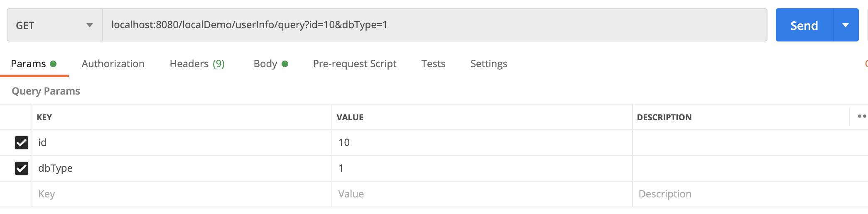This screenshot has width=868, height=214.
Task: Open the Authorization tab
Action: pyautogui.click(x=113, y=64)
